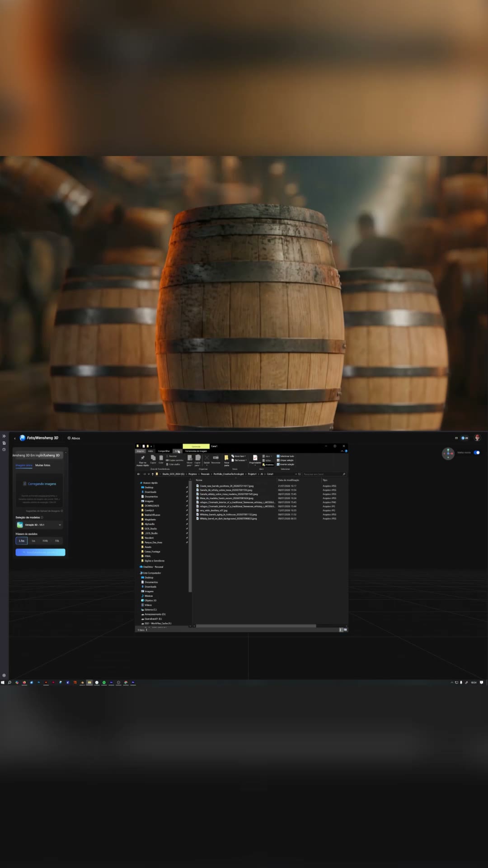Click the blue generate button under model count
488x868 pixels.
coord(40,552)
